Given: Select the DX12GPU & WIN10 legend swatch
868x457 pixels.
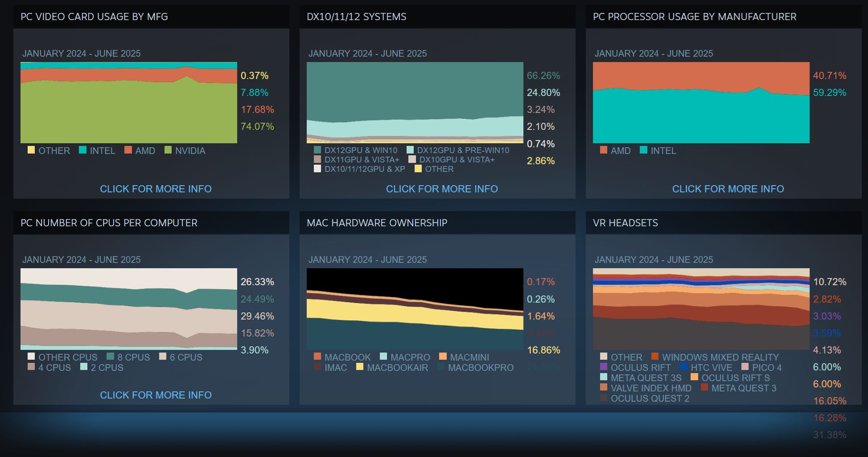Looking at the screenshot, I should coord(317,150).
